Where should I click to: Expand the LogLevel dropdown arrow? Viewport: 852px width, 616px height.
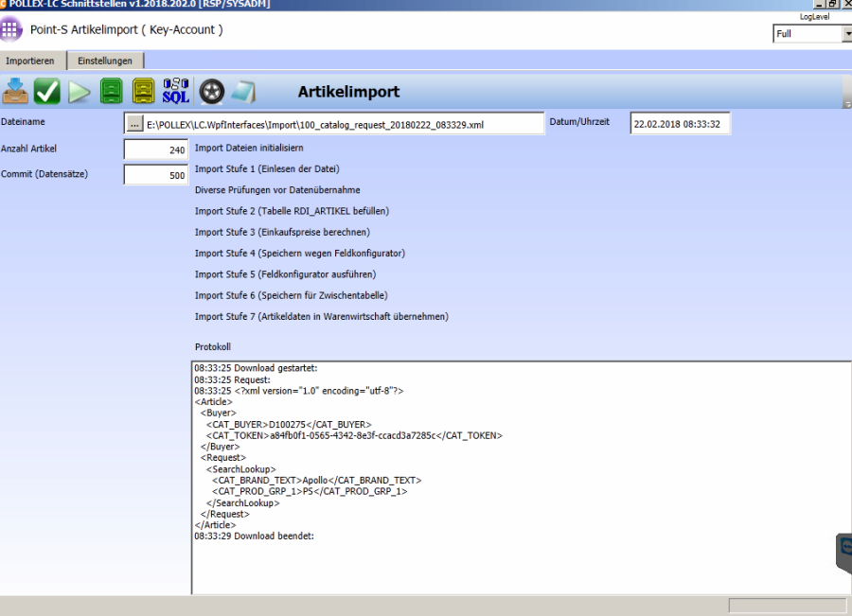(x=845, y=34)
